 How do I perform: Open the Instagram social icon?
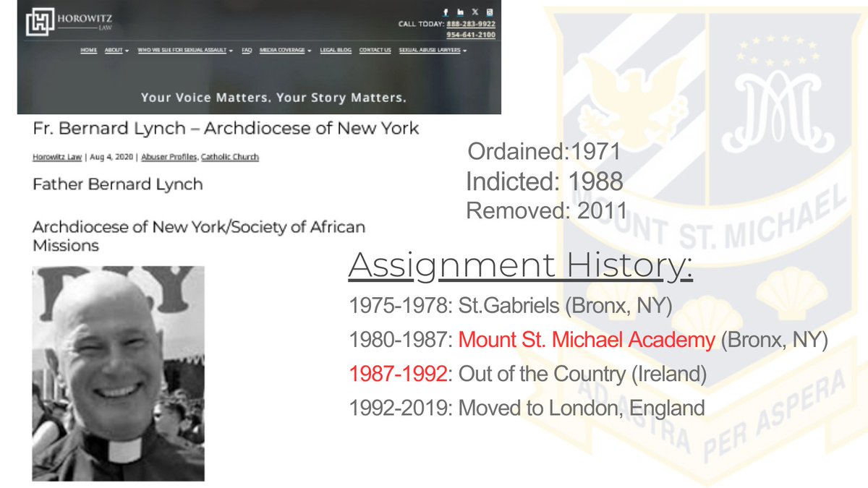(x=490, y=12)
